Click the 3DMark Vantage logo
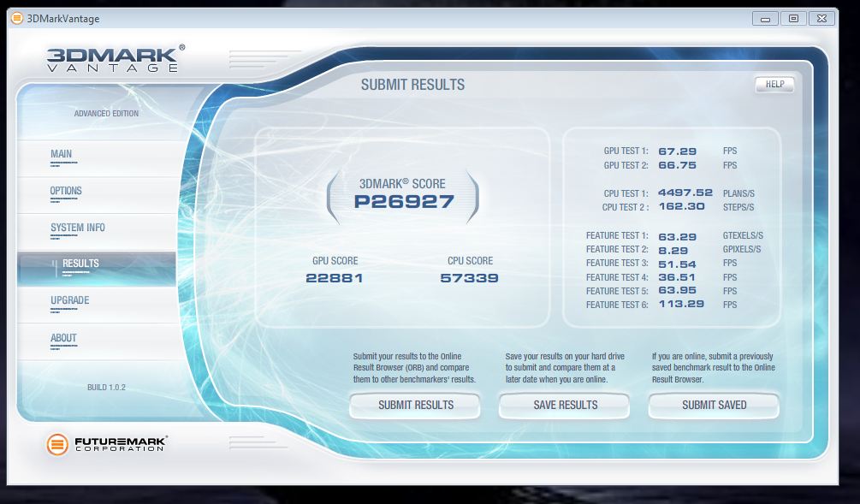 (x=116, y=59)
